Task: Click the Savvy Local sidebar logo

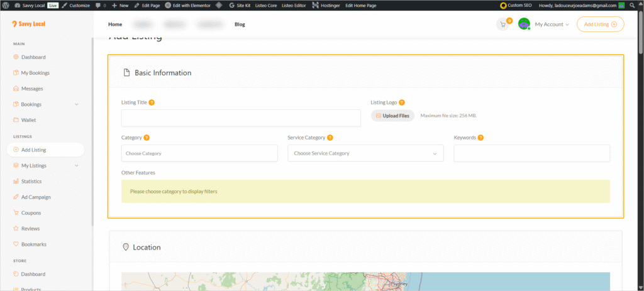Action: [x=29, y=25]
